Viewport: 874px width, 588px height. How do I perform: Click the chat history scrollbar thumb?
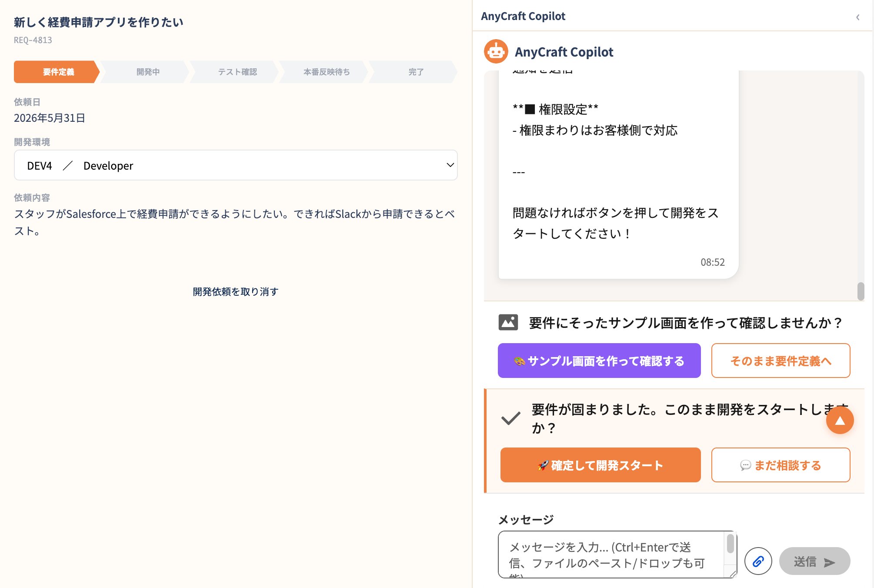(861, 291)
